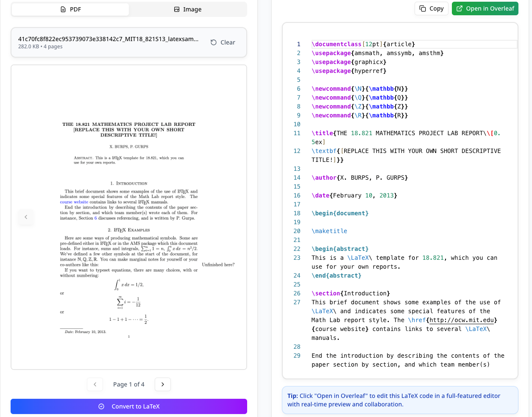Screen dimensions: 532x417
Task: Click the right chevron to view the next page
Action: point(162,384)
